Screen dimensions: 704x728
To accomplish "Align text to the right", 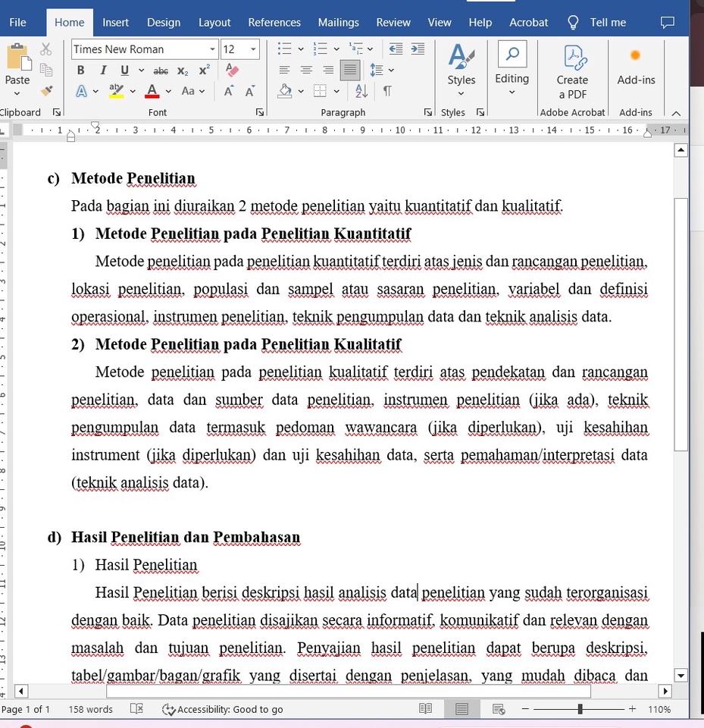I will click(328, 70).
